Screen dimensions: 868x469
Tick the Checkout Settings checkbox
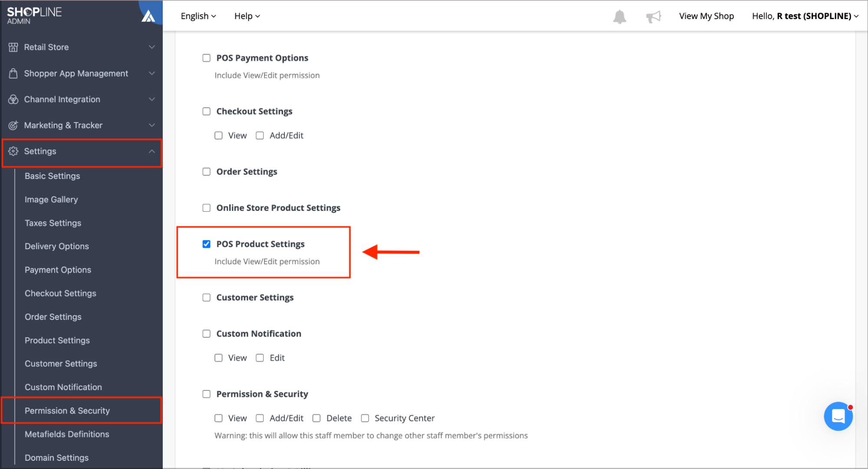click(x=206, y=111)
